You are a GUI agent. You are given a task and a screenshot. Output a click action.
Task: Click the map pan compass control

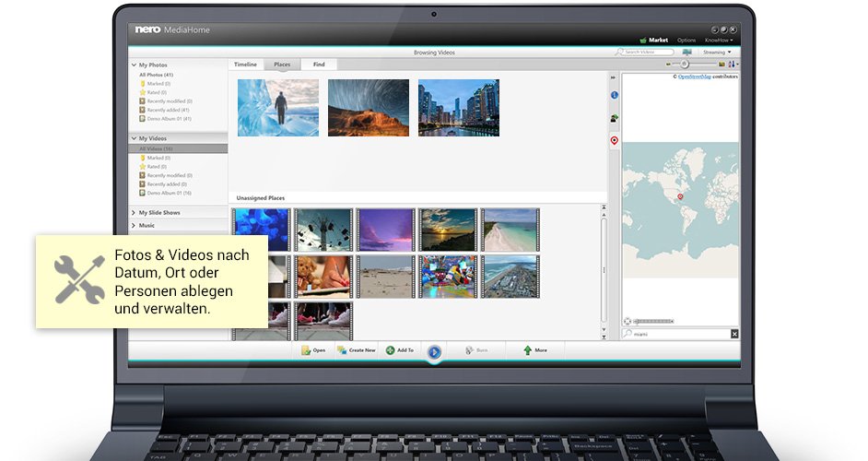pos(628,322)
